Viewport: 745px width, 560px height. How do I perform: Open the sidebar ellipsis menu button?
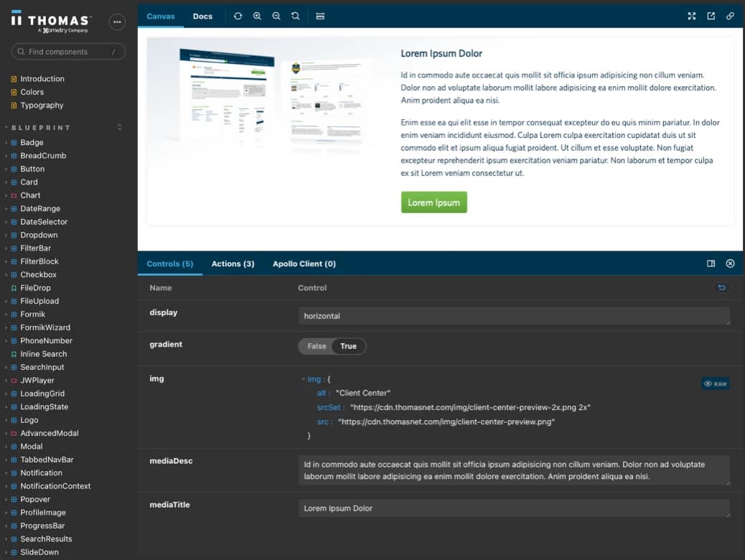click(x=117, y=22)
